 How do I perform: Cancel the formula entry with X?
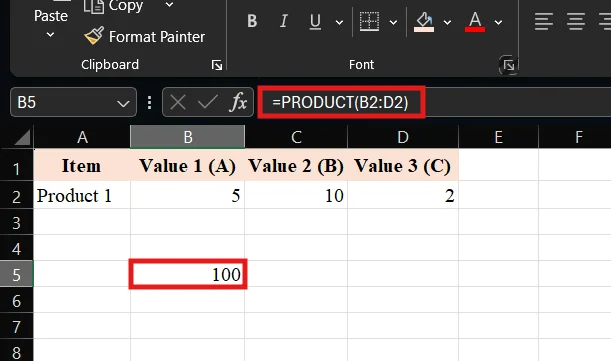tap(178, 103)
